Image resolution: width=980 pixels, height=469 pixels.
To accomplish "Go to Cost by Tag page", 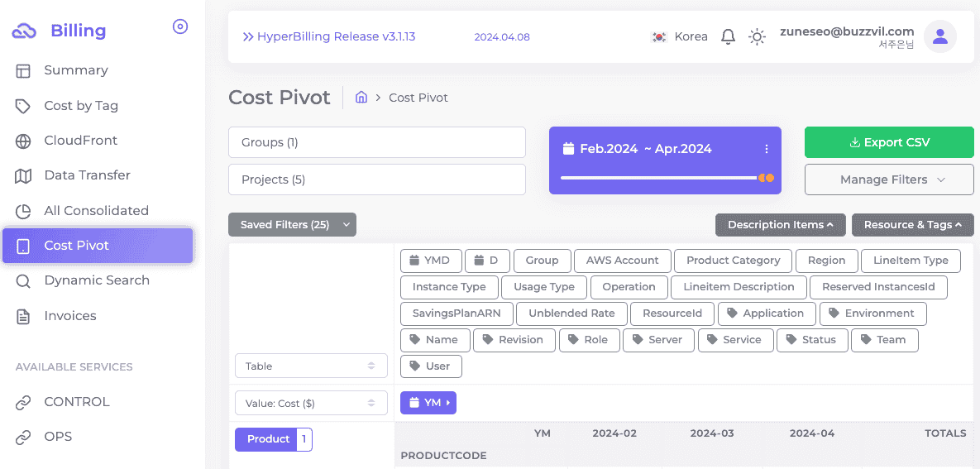I will (81, 106).
